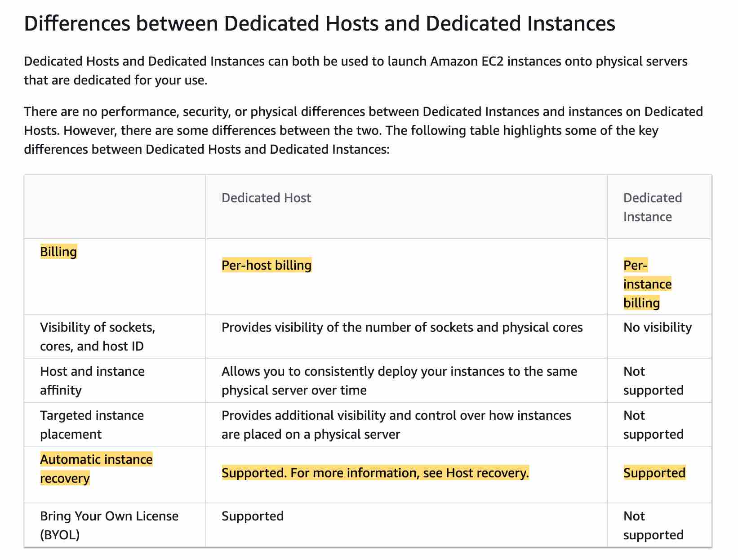The height and width of the screenshot is (560, 738).
Task: Click the Per-host billing cell
Action: coord(267,265)
